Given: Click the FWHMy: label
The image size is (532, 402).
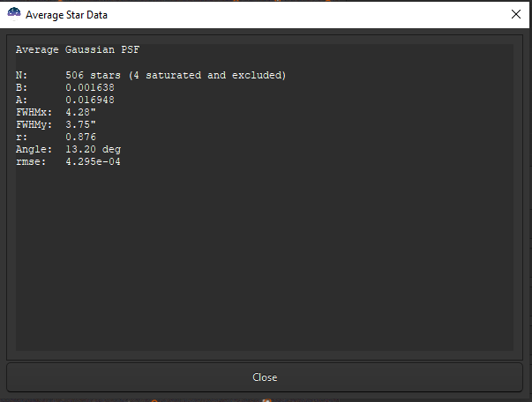Looking at the screenshot, I should (x=34, y=125).
